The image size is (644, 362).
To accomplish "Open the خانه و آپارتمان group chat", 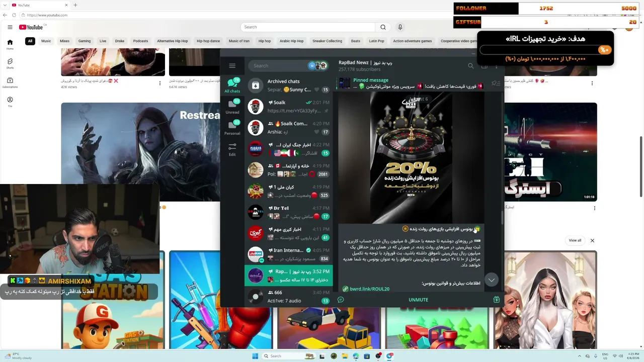I will (x=288, y=170).
